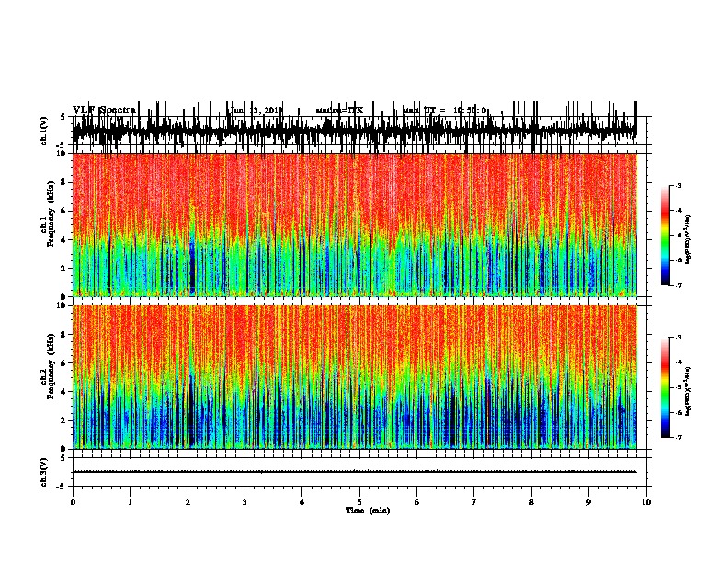Click the station label in the header

tap(339, 110)
